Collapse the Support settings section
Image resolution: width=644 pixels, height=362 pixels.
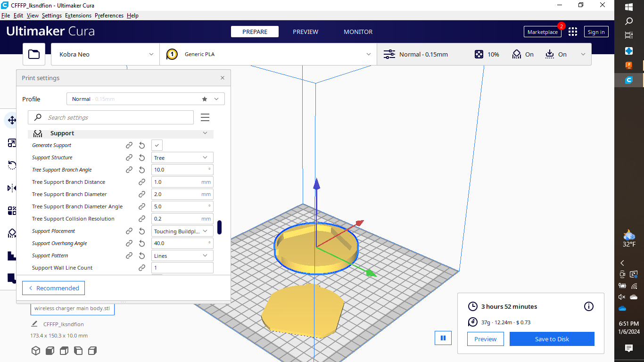(x=121, y=133)
